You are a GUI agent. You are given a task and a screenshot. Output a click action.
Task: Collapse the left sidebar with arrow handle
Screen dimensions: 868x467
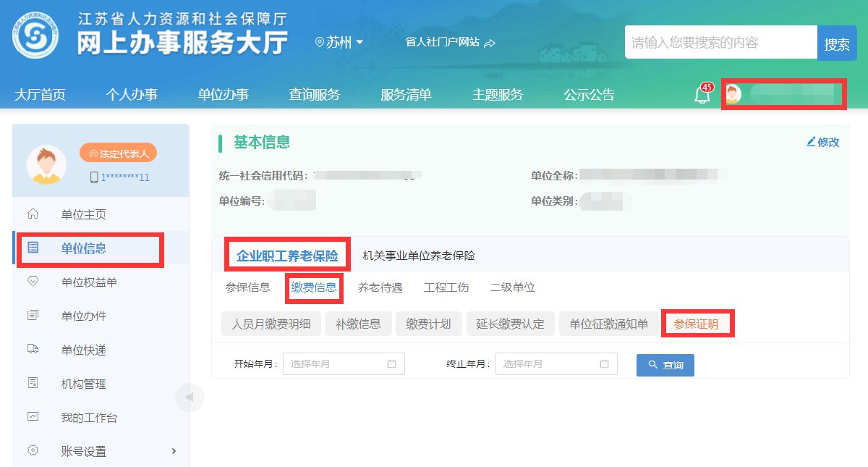point(190,397)
